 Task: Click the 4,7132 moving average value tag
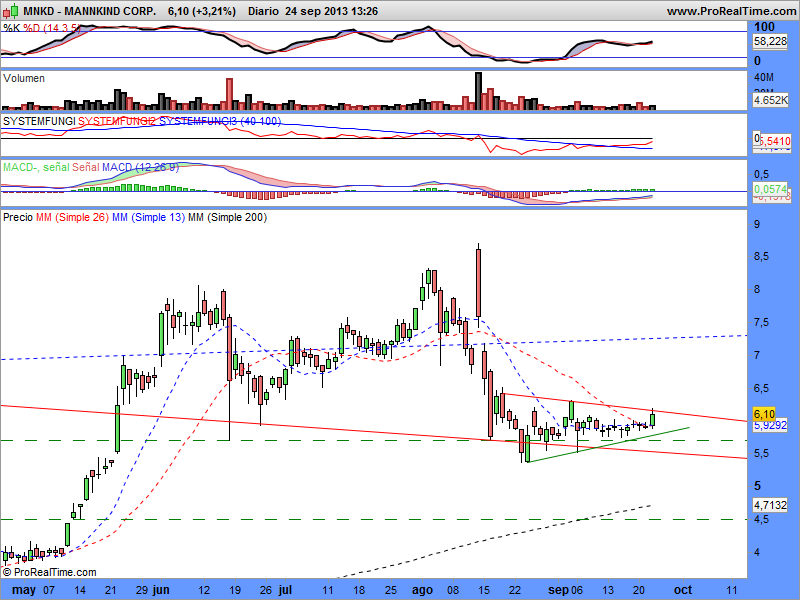(770, 505)
